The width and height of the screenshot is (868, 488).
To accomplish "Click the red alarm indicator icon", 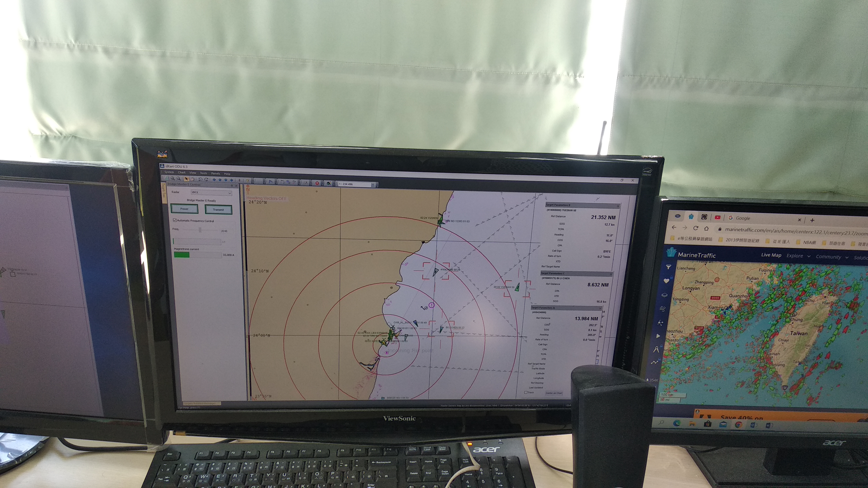I will tap(317, 183).
